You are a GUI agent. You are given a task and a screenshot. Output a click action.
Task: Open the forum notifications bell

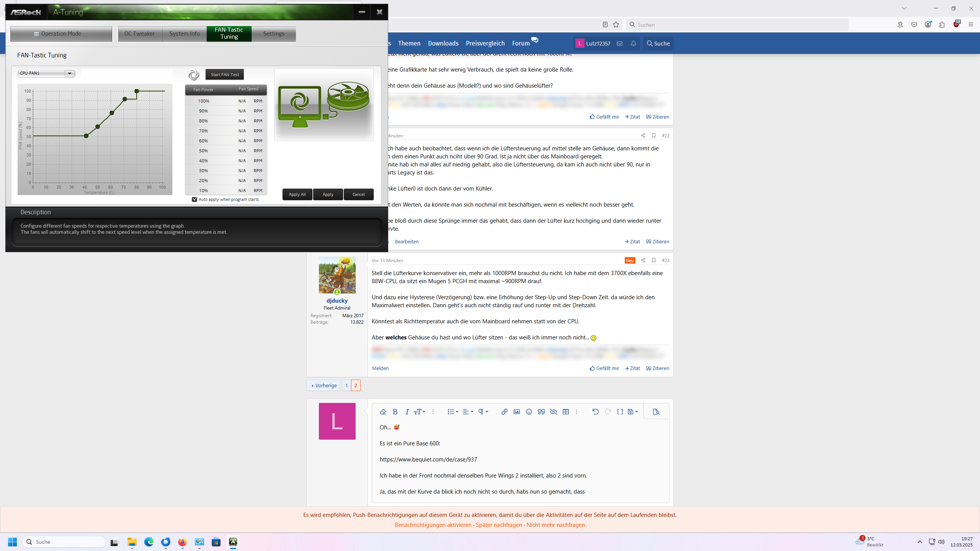pos(634,43)
